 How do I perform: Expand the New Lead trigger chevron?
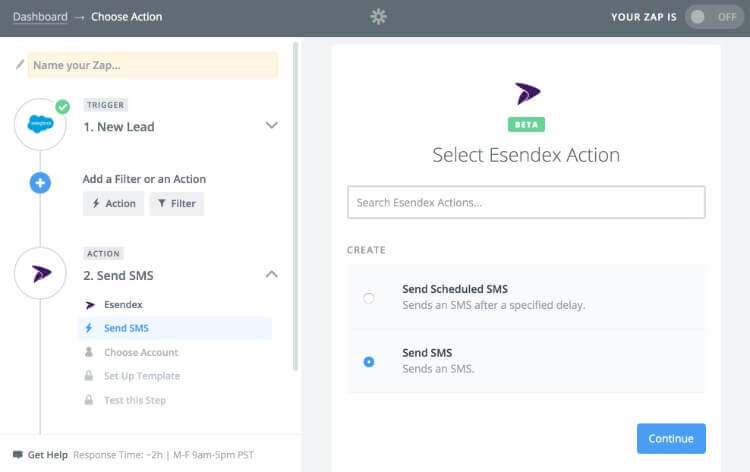(x=271, y=125)
